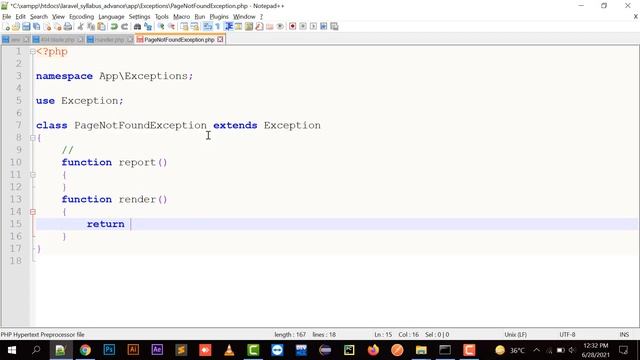The width and height of the screenshot is (640, 360).
Task: Open the Settings menu
Action: (139, 17)
